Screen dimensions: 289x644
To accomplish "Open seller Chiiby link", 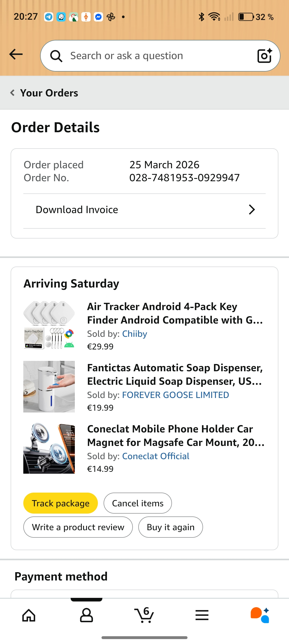I will 135,334.
